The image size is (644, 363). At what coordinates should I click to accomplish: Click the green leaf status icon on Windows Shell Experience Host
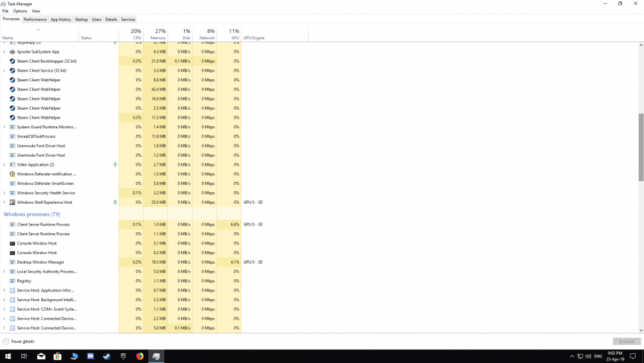pos(115,202)
